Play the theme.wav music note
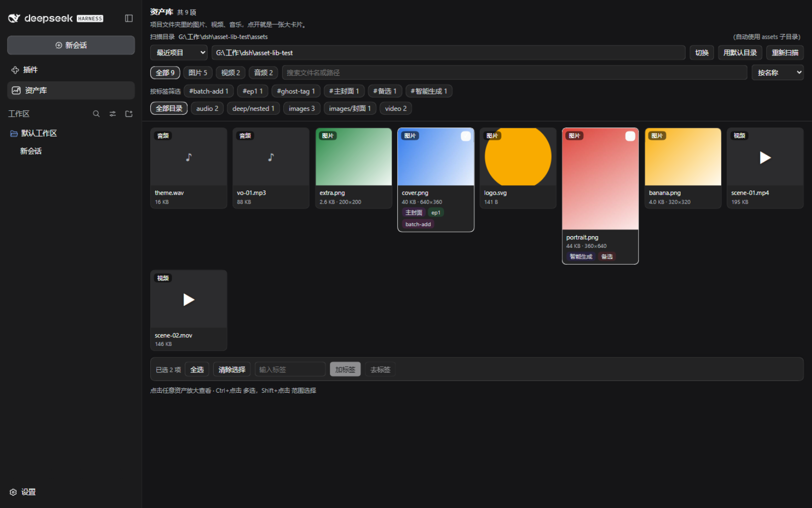Viewport: 812px width, 508px height. point(189,157)
